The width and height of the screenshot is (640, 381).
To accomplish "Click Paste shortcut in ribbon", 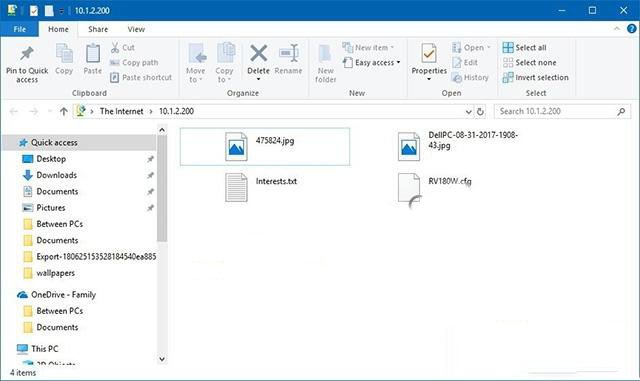I will click(141, 77).
